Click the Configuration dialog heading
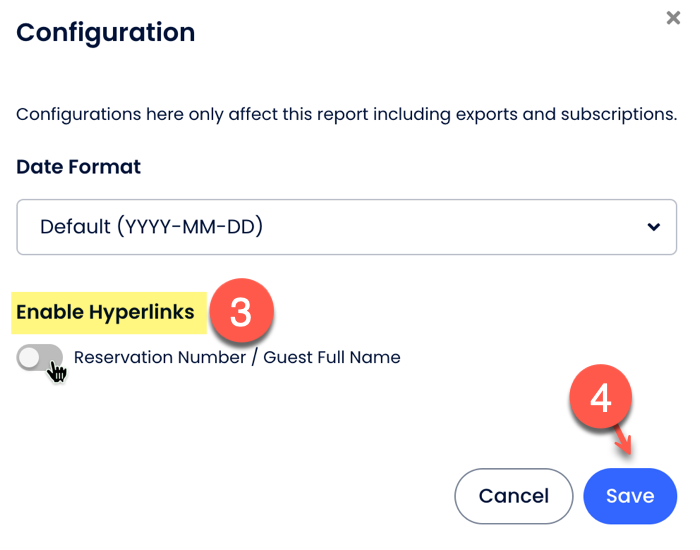The height and width of the screenshot is (550, 700). pyautogui.click(x=105, y=32)
